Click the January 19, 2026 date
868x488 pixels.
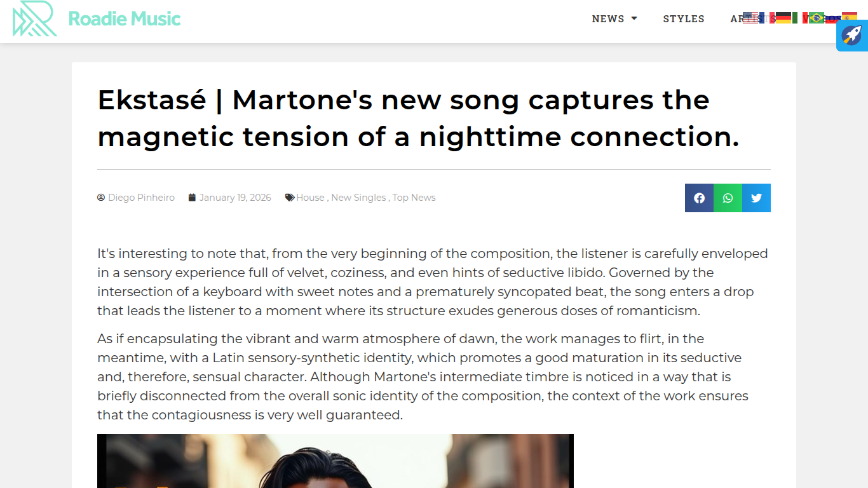coord(235,198)
